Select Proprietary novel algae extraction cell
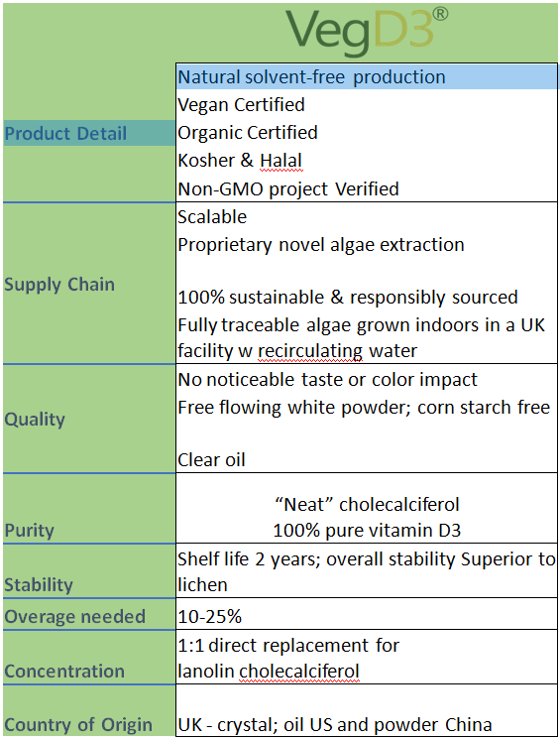Viewport: 560px width, 739px height. coord(367,245)
